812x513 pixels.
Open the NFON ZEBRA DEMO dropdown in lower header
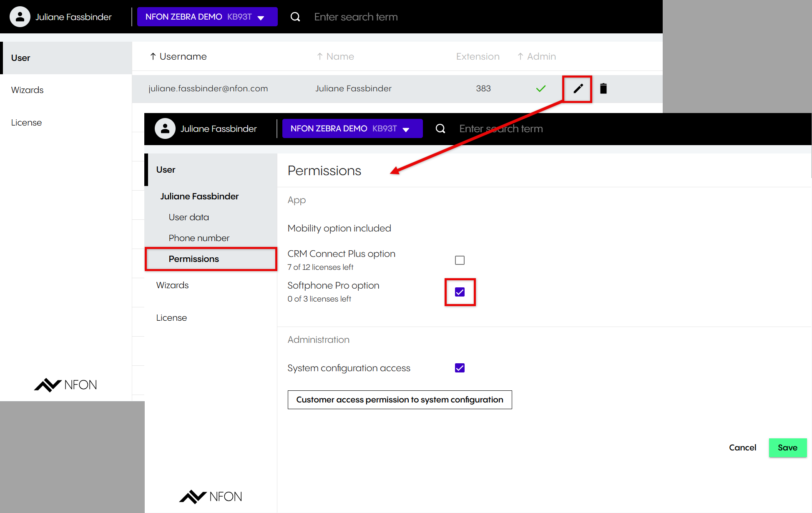click(352, 128)
